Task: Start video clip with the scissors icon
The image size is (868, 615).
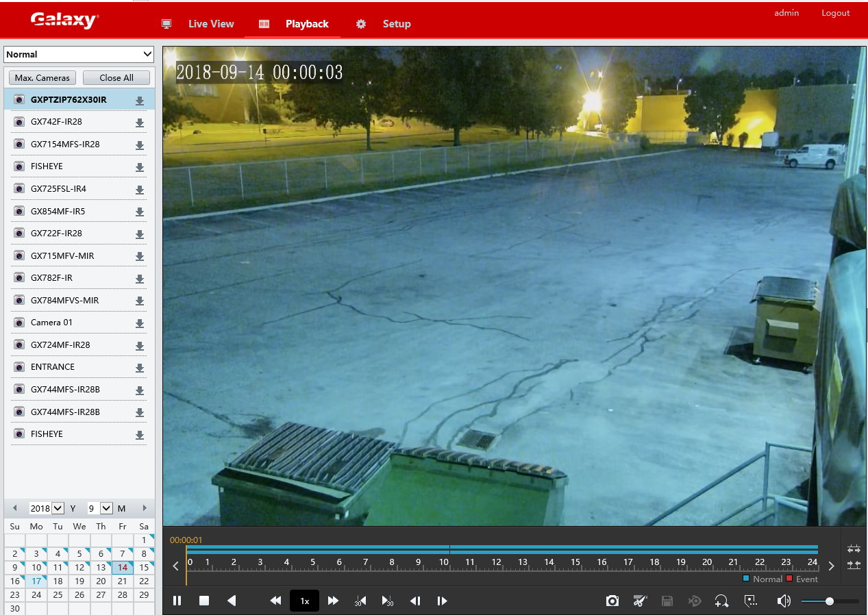Action: (x=639, y=601)
